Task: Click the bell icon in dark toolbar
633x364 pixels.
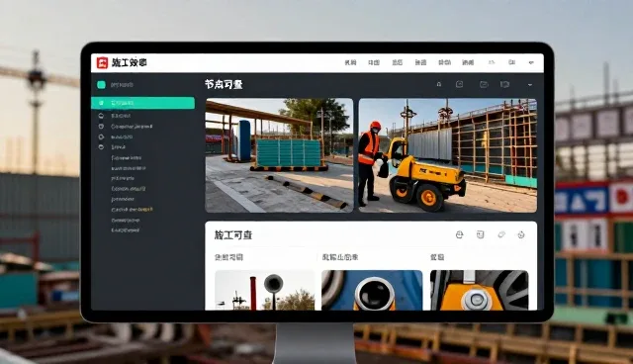Action: (439, 84)
